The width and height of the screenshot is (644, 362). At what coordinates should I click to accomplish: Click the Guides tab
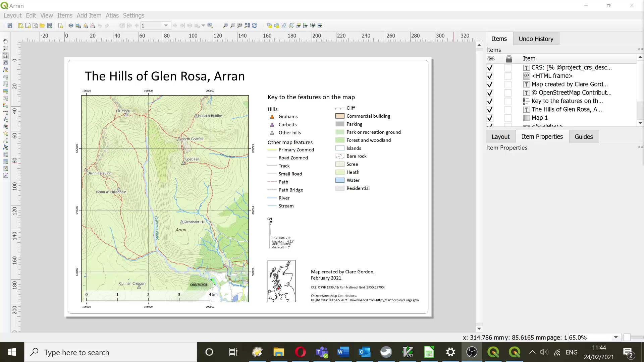click(584, 136)
